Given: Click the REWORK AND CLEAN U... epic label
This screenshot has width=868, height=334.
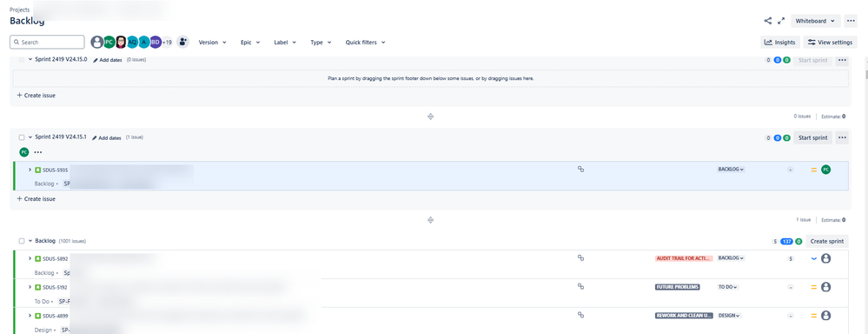Looking at the screenshot, I should point(683,315).
